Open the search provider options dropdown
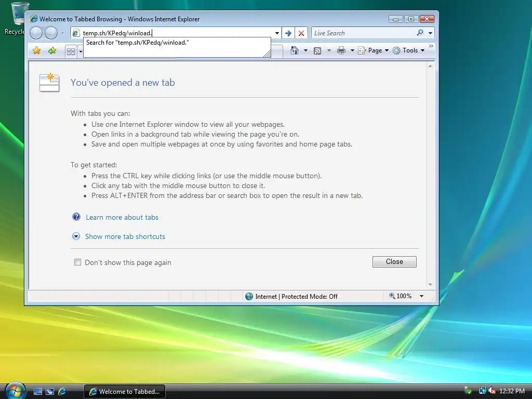 click(x=430, y=33)
